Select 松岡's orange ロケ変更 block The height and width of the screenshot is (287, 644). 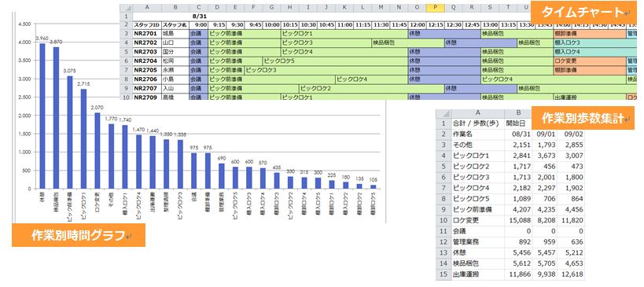(590, 61)
